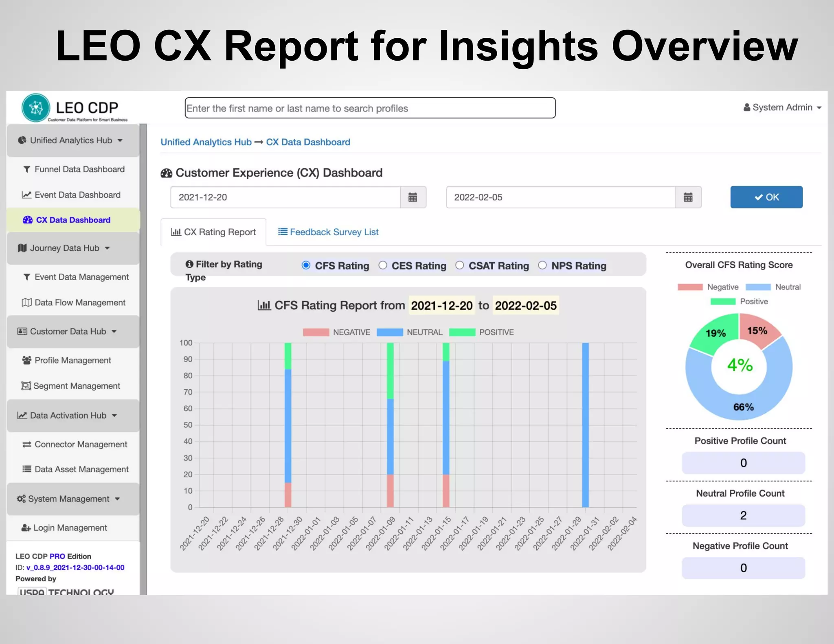Collapse the System Management section arrow
The height and width of the screenshot is (644, 834).
[117, 499]
